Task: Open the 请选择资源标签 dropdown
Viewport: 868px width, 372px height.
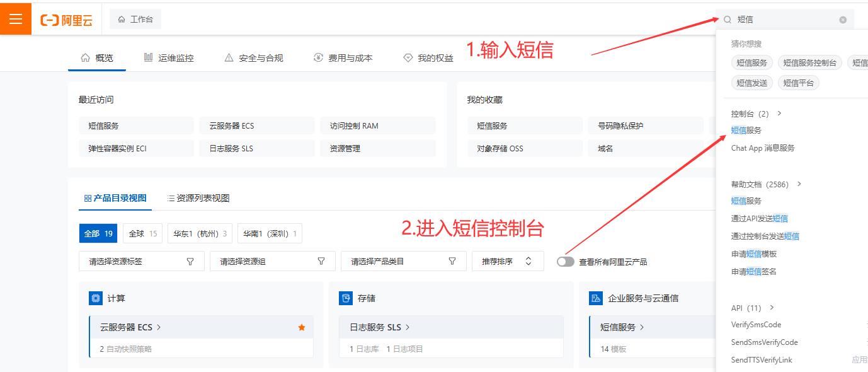Action: click(142, 261)
